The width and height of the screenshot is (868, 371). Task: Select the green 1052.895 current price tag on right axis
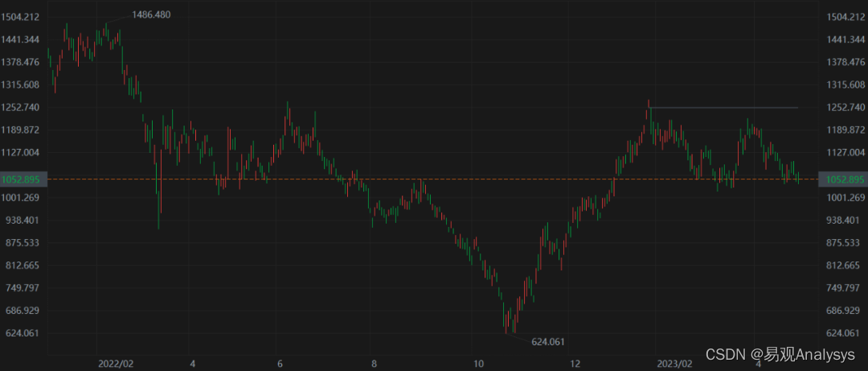843,179
